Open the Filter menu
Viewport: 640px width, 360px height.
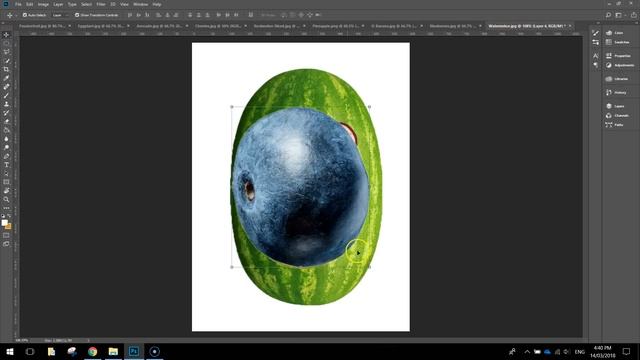coord(100,4)
